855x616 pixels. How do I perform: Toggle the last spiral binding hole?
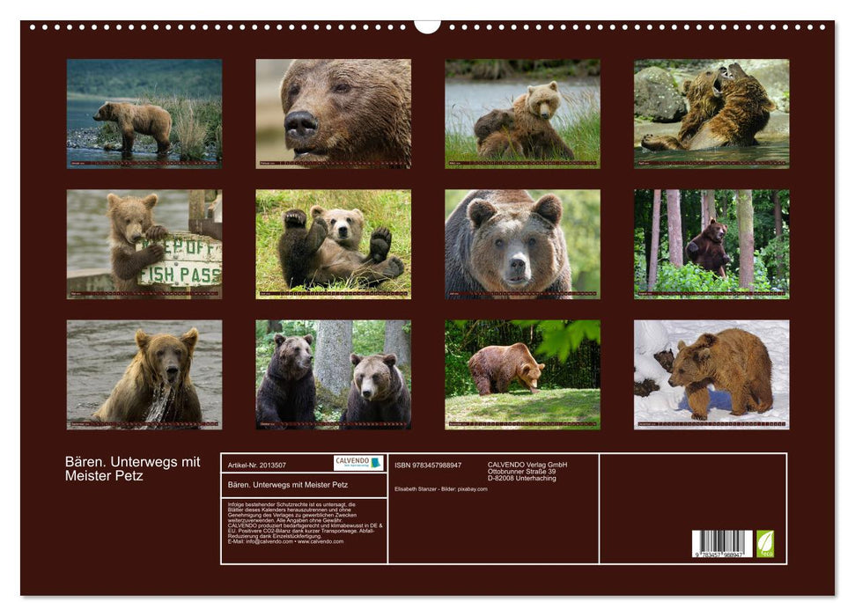tap(824, 29)
